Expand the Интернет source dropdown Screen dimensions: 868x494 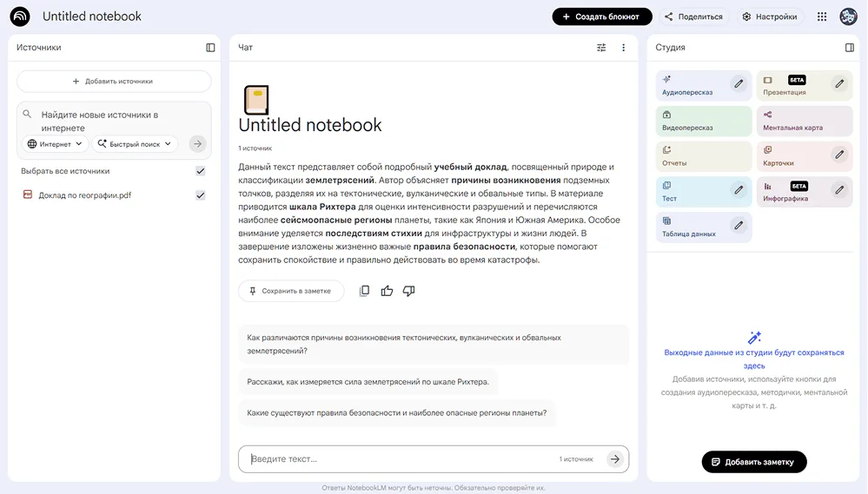56,144
